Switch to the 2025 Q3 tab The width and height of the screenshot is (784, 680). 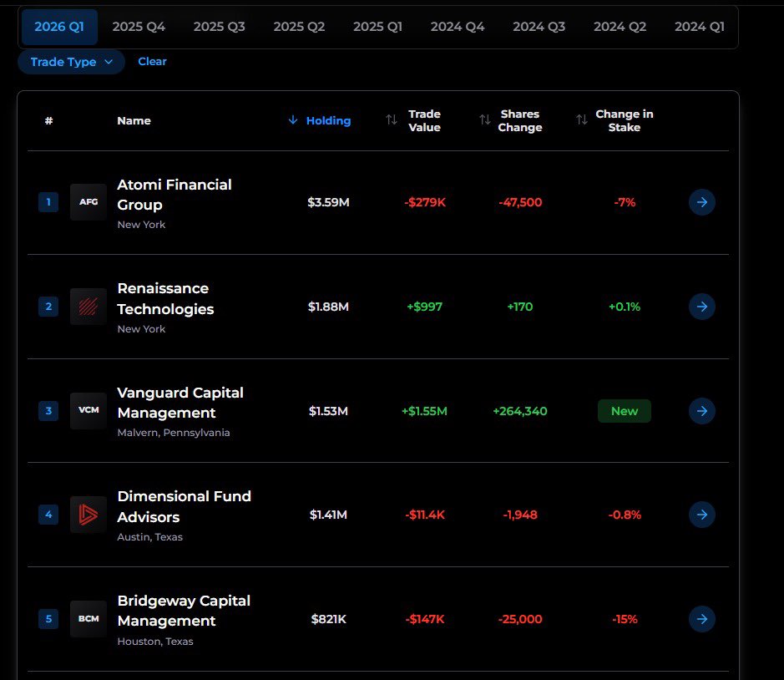point(219,27)
